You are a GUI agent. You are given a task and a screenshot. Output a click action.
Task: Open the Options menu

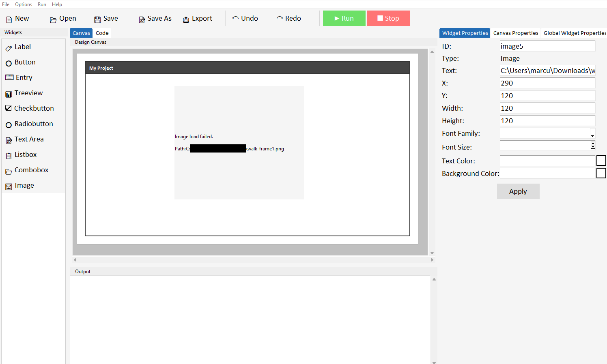(23, 4)
